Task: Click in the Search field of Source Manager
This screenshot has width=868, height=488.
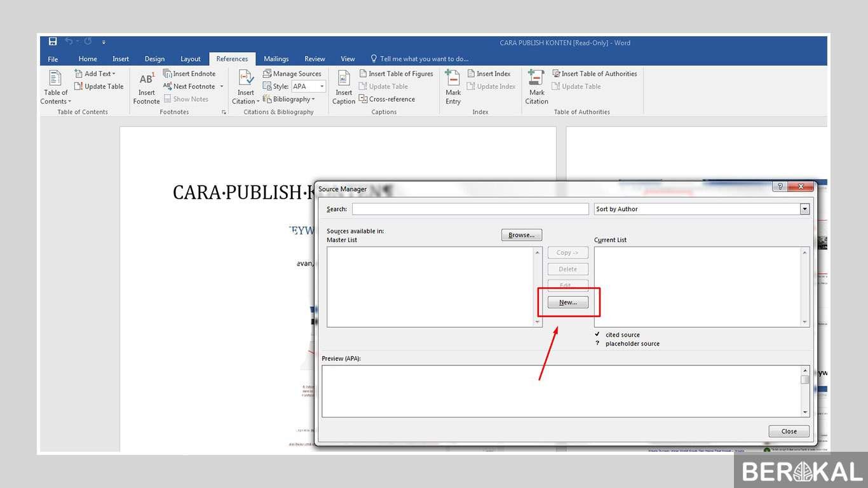Action: 470,209
